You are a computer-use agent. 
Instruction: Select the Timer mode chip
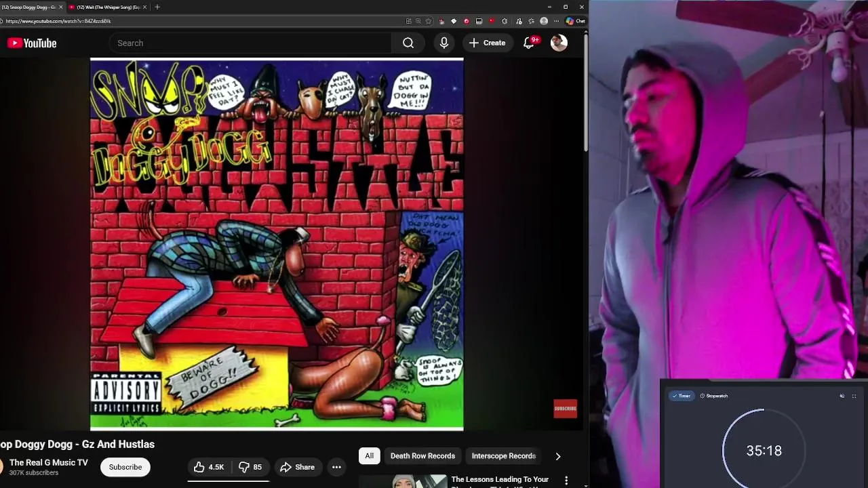pyautogui.click(x=682, y=396)
